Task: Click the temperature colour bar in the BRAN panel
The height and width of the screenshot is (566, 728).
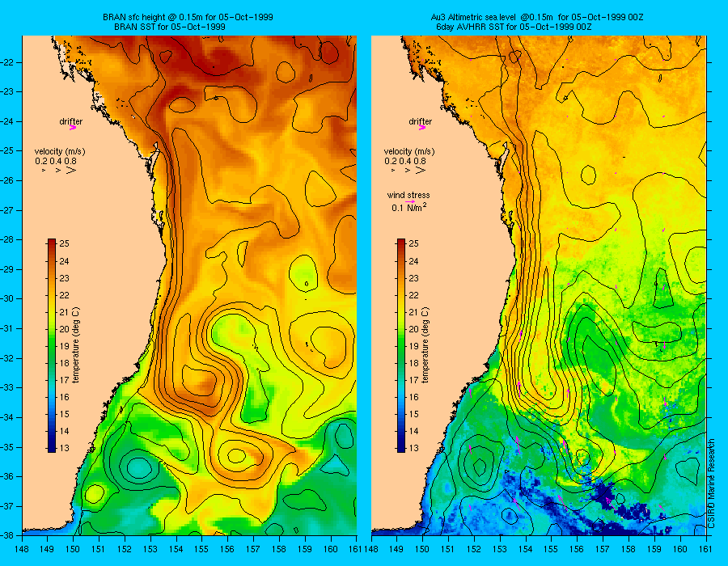Action: [52, 345]
